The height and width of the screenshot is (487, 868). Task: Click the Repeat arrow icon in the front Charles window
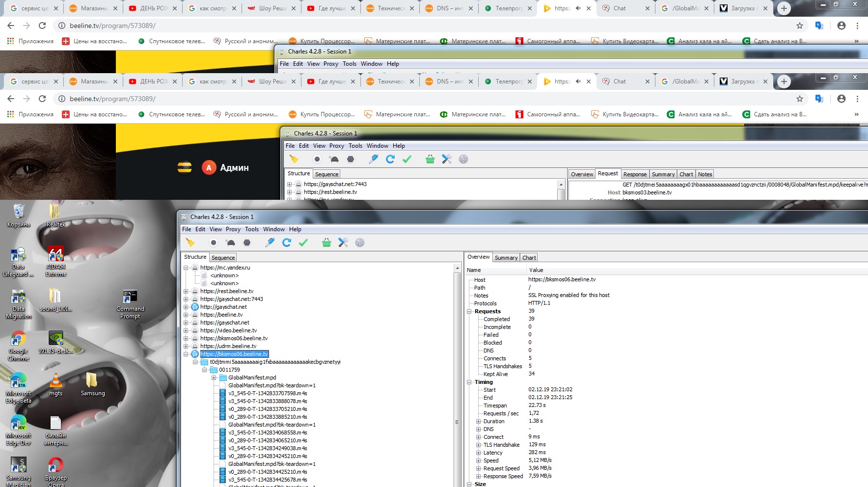287,243
